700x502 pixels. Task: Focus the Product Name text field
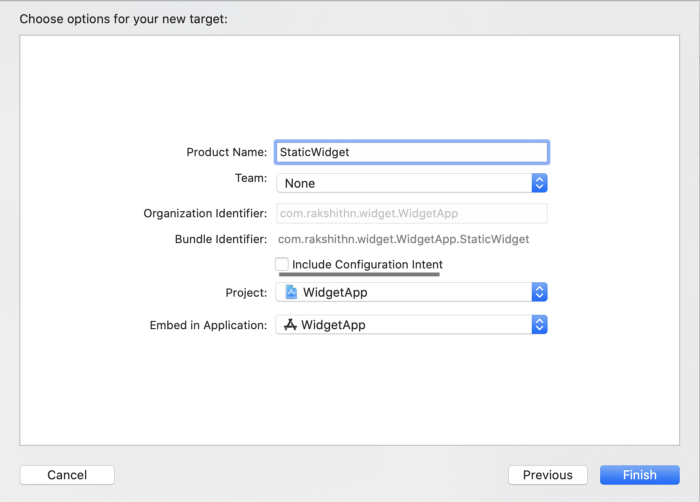point(411,152)
